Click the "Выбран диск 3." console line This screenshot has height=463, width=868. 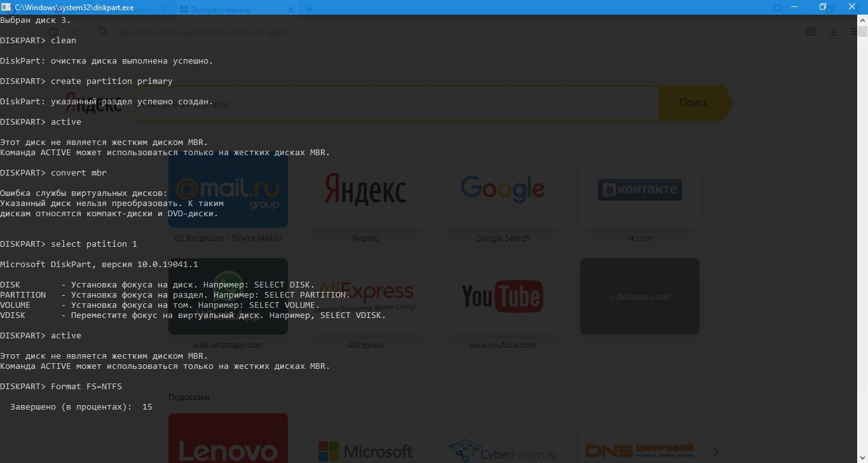point(36,20)
